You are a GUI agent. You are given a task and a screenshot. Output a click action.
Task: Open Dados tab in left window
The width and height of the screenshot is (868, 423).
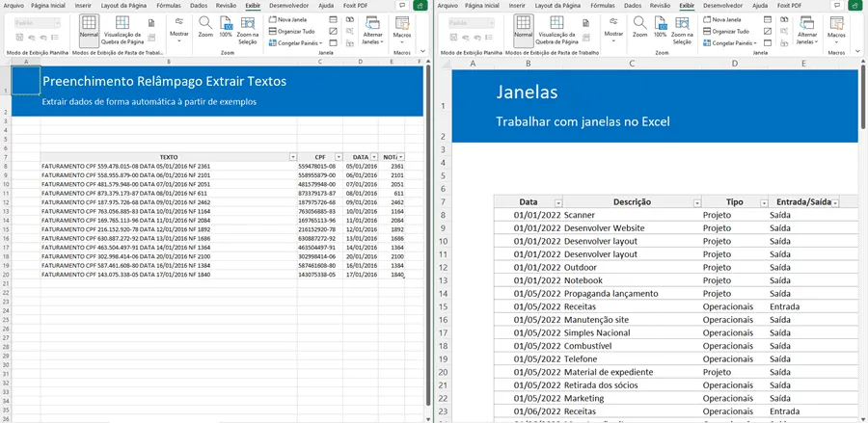point(198,5)
